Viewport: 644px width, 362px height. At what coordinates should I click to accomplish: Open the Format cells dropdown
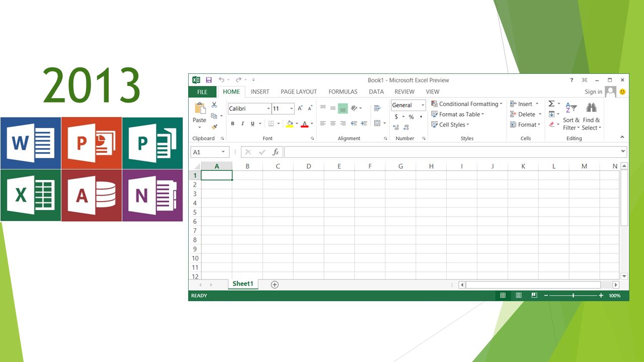[x=525, y=125]
